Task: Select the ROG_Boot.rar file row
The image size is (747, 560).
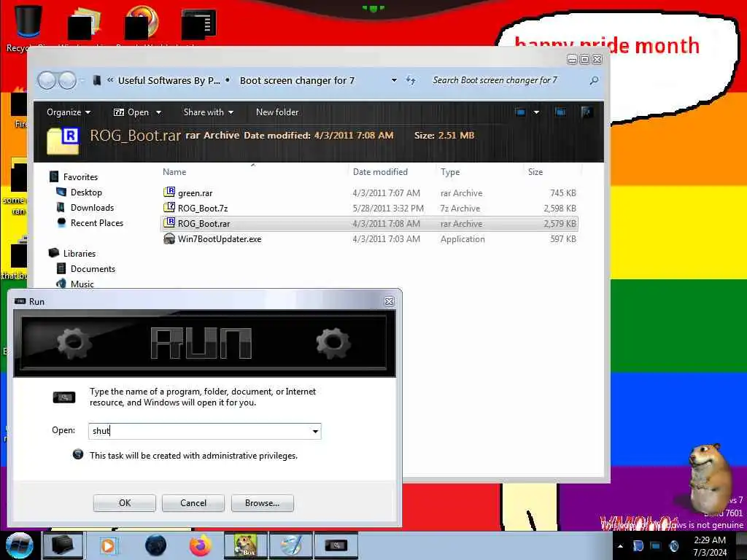Action: (x=370, y=223)
